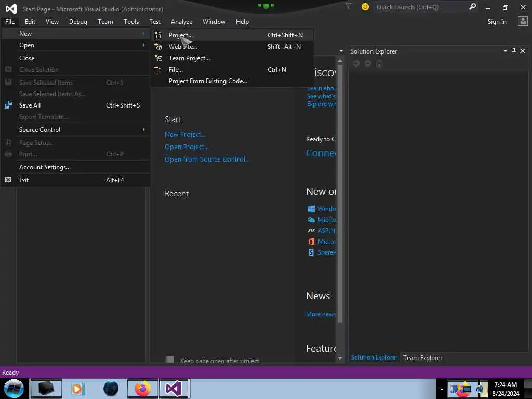Click the dark globe taskbar icon
The height and width of the screenshot is (399, 532).
(111, 389)
